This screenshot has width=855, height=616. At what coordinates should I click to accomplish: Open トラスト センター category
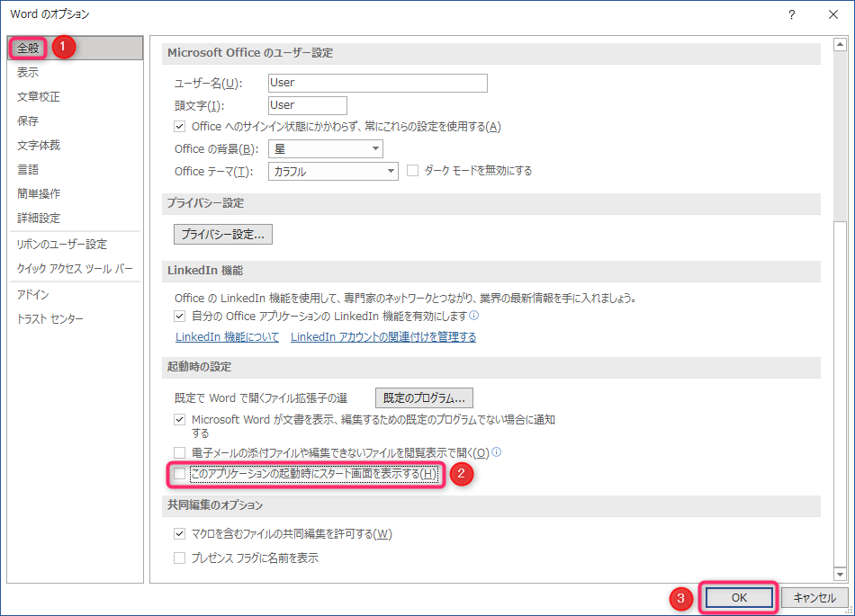tap(76, 318)
